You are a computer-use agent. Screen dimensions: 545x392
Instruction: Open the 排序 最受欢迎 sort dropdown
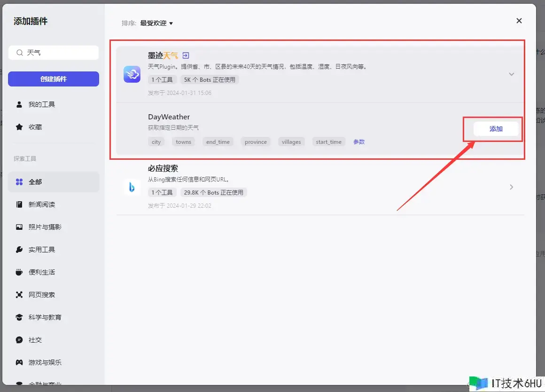tap(156, 23)
